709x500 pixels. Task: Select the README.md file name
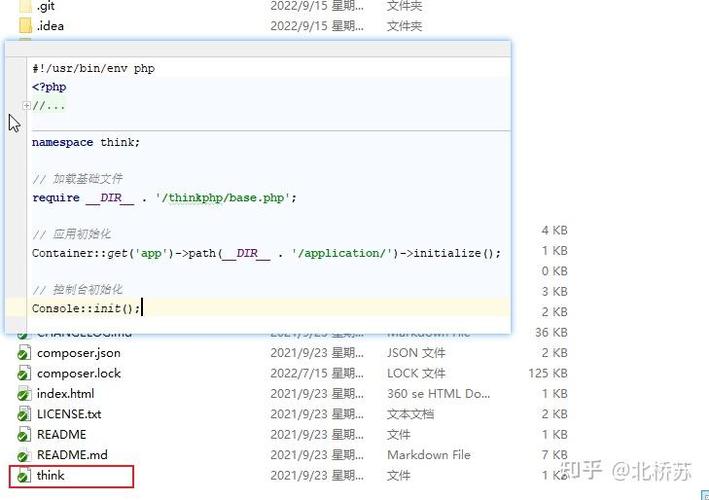72,455
